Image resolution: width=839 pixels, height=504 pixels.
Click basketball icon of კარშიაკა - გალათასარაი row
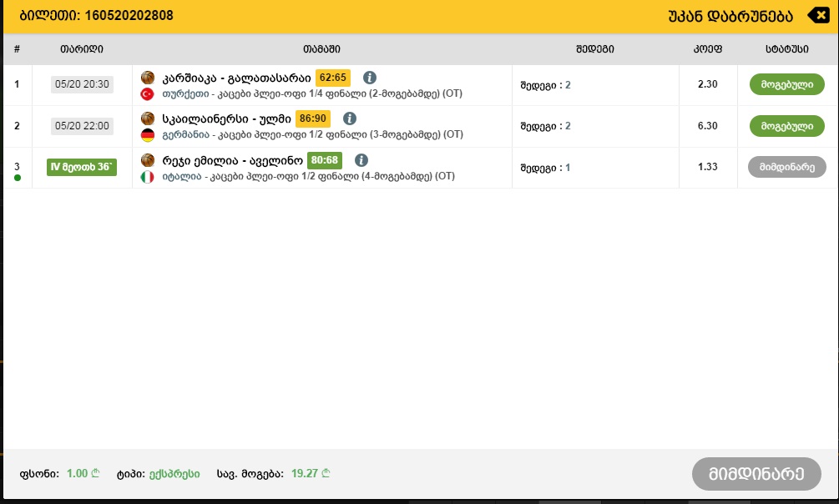click(x=148, y=78)
